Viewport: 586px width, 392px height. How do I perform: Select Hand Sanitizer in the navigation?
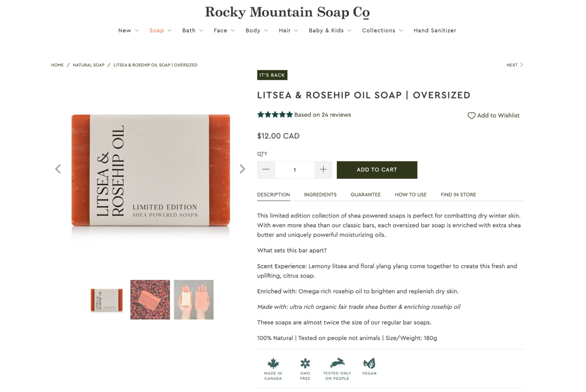[x=434, y=30]
